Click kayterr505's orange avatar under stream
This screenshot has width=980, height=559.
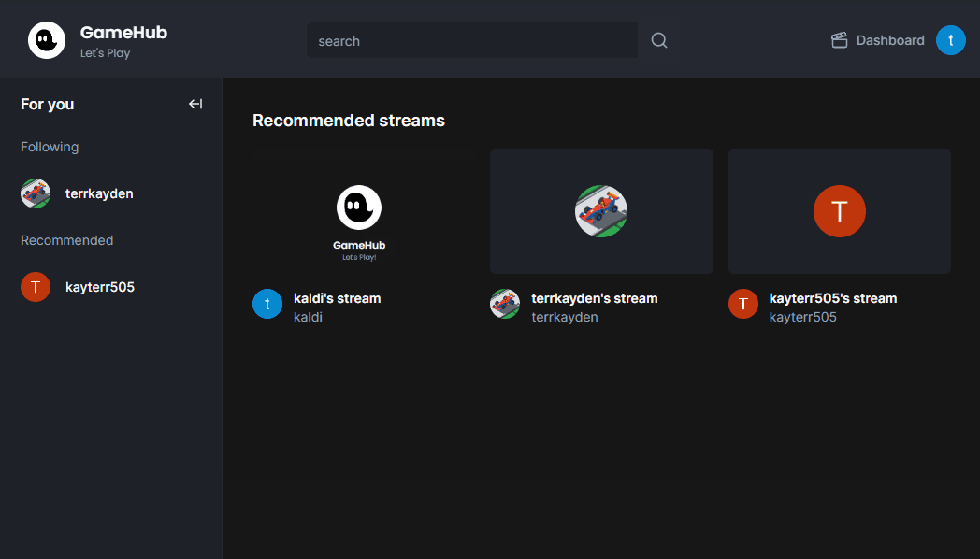pyautogui.click(x=743, y=304)
